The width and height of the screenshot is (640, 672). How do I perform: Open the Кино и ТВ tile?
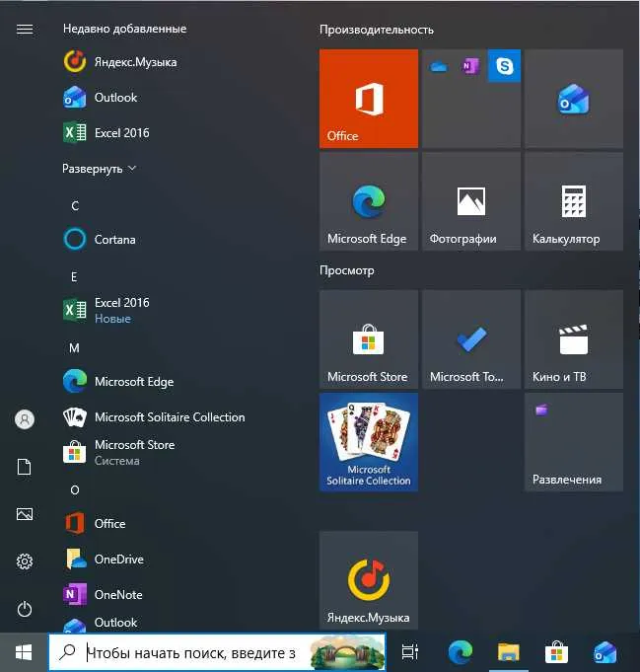(x=574, y=339)
